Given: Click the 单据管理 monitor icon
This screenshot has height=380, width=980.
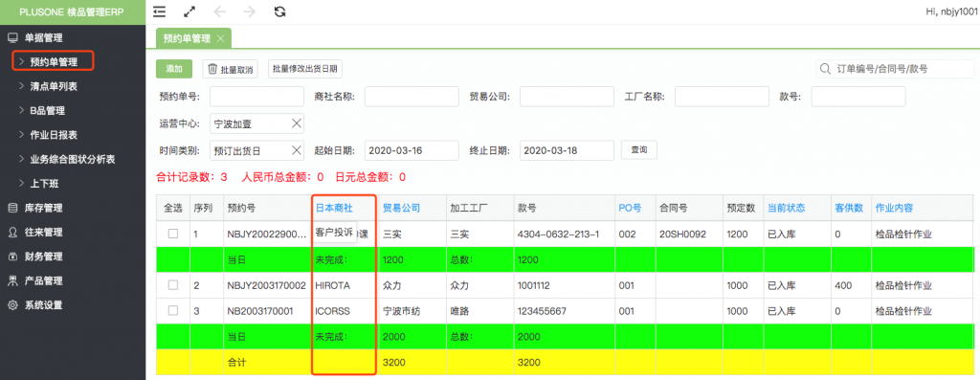Looking at the screenshot, I should pos(11,37).
